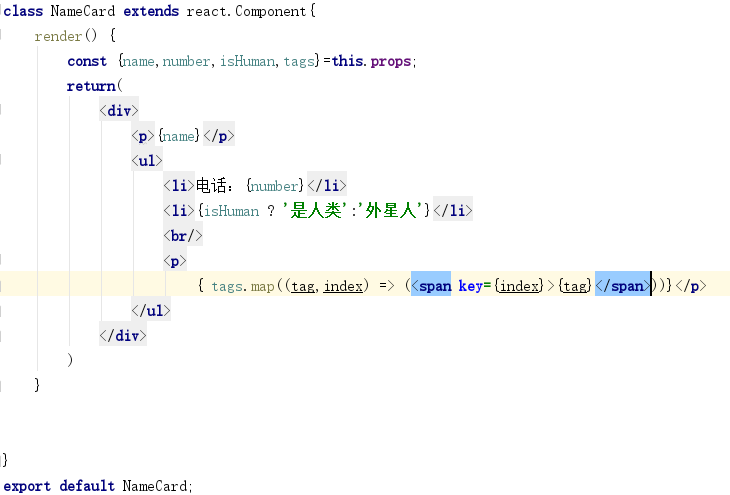Click 'tags' in the const destructuring
Viewport: 730px width, 495px height.
(299, 61)
